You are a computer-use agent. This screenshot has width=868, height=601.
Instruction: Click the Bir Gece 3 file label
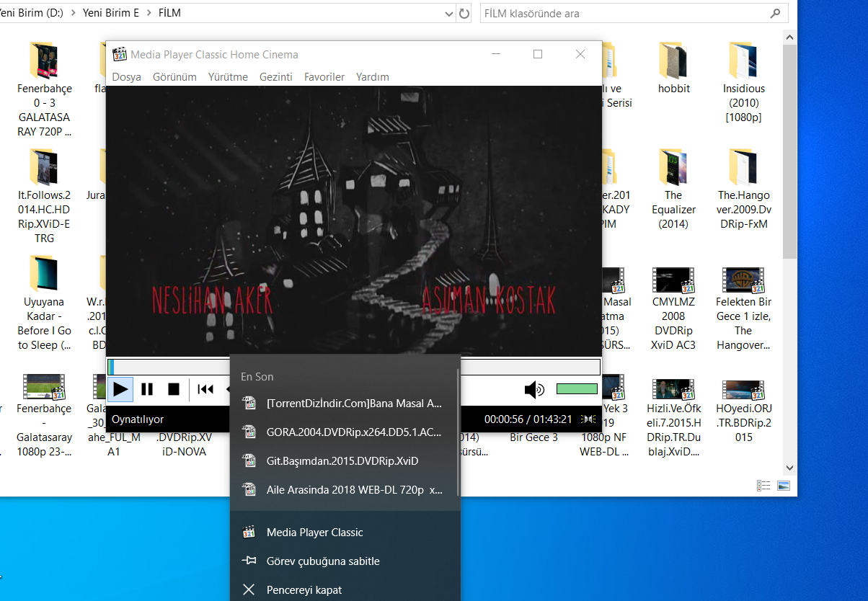[x=533, y=437]
